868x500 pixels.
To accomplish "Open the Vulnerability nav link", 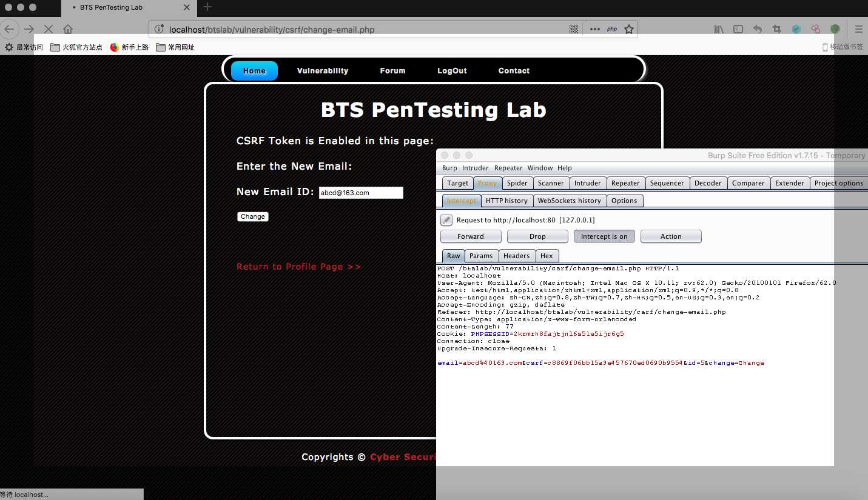I will pyautogui.click(x=323, y=71).
